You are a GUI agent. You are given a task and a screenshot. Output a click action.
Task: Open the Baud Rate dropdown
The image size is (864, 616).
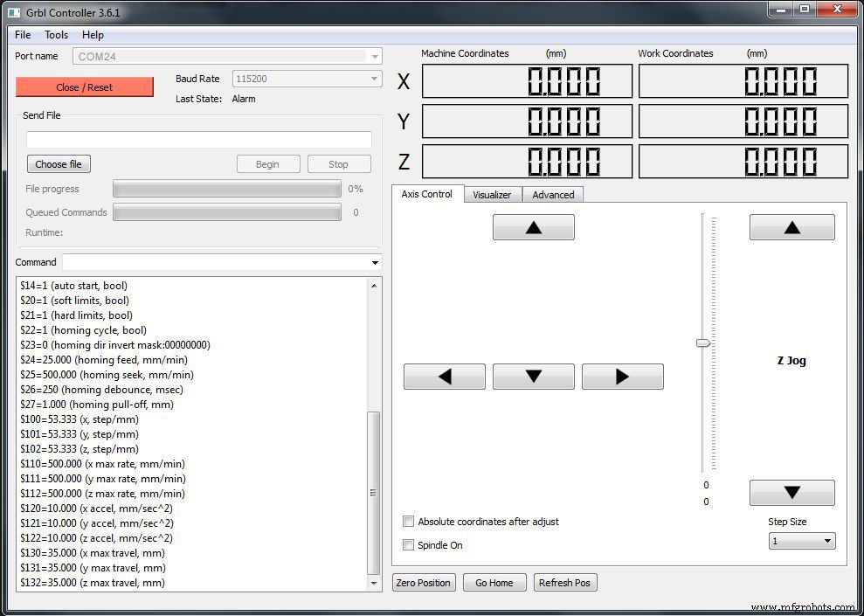(x=375, y=79)
